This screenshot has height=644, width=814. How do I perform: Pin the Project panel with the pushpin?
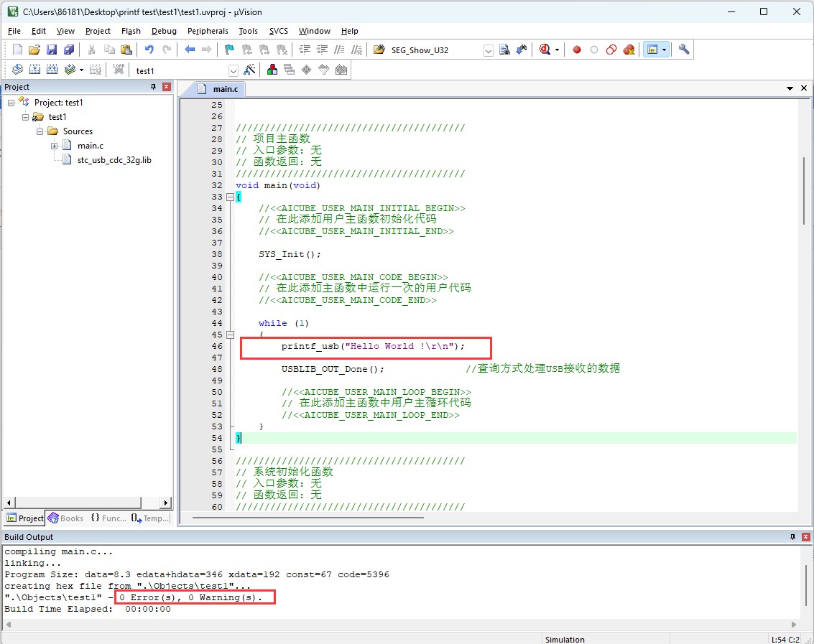point(153,87)
